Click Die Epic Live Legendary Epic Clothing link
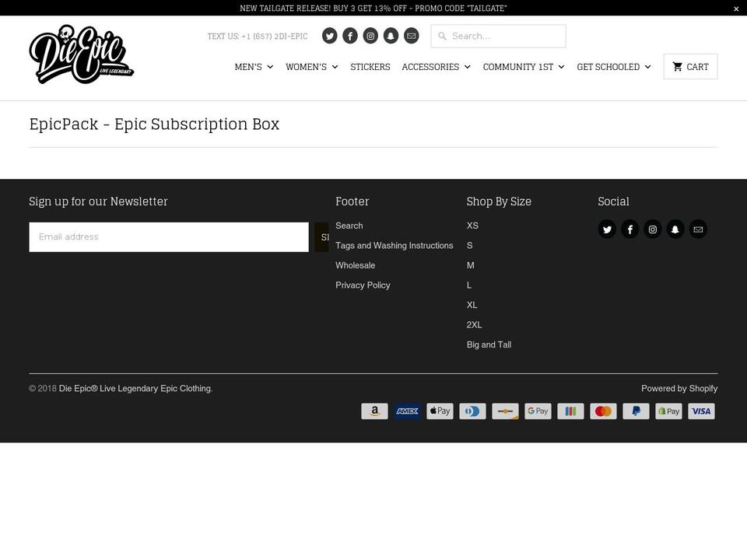Image resolution: width=747 pixels, height=560 pixels. pos(135,389)
